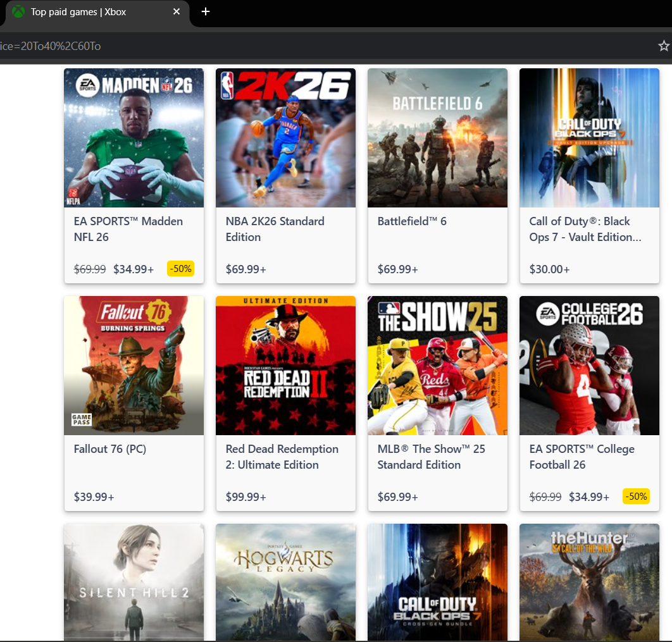Click EA SPORTS College Football 26 title
672x642 pixels.
coord(582,457)
